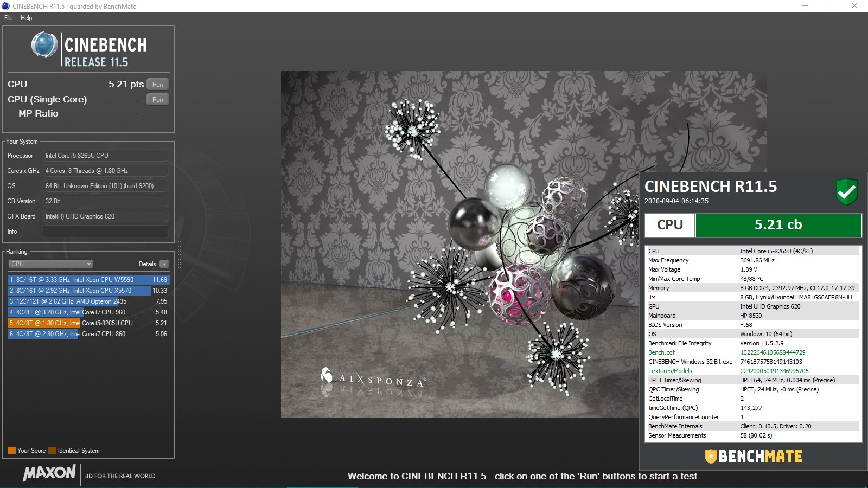Click the Max Frequency 3691.86 MHz value
The image size is (868, 488).
757,260
